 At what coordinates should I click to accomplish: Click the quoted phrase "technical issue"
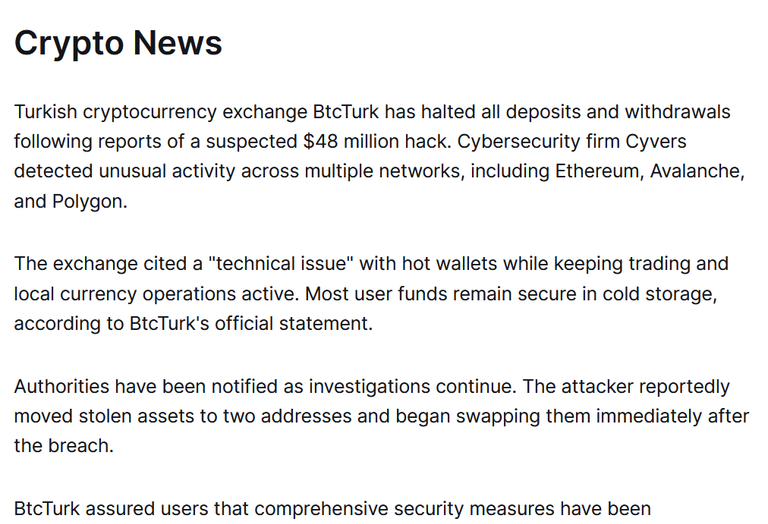[x=281, y=263]
